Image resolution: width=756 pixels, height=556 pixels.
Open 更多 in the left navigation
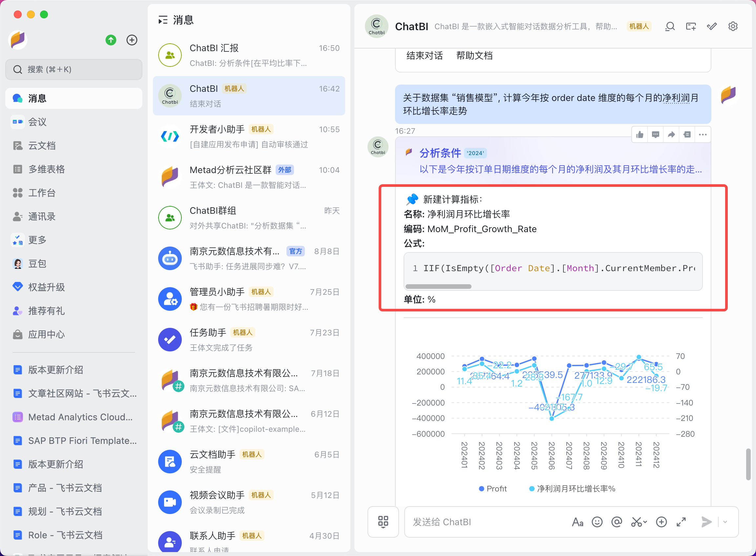point(74,240)
